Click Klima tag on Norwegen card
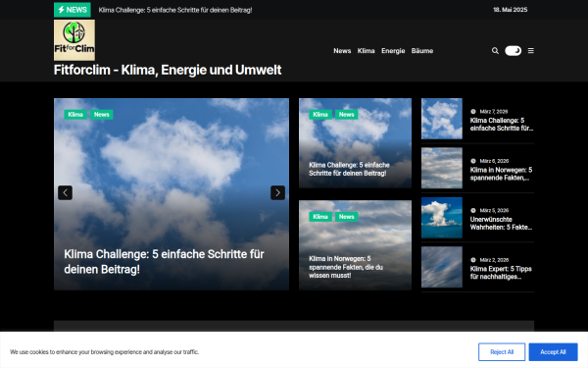588x368 pixels. [320, 217]
